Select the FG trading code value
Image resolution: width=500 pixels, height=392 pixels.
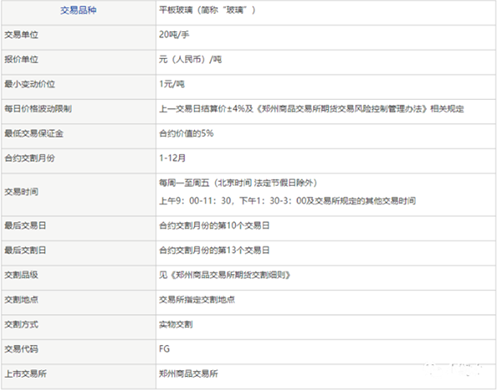click(x=164, y=349)
